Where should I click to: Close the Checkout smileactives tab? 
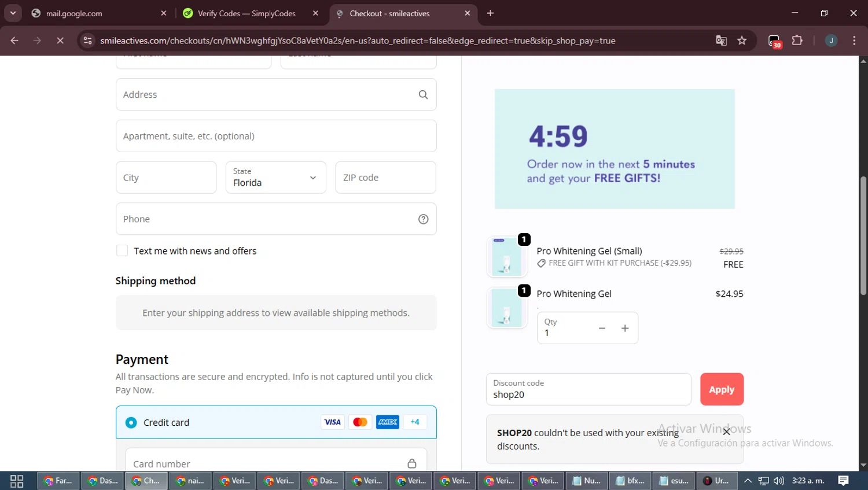click(468, 13)
